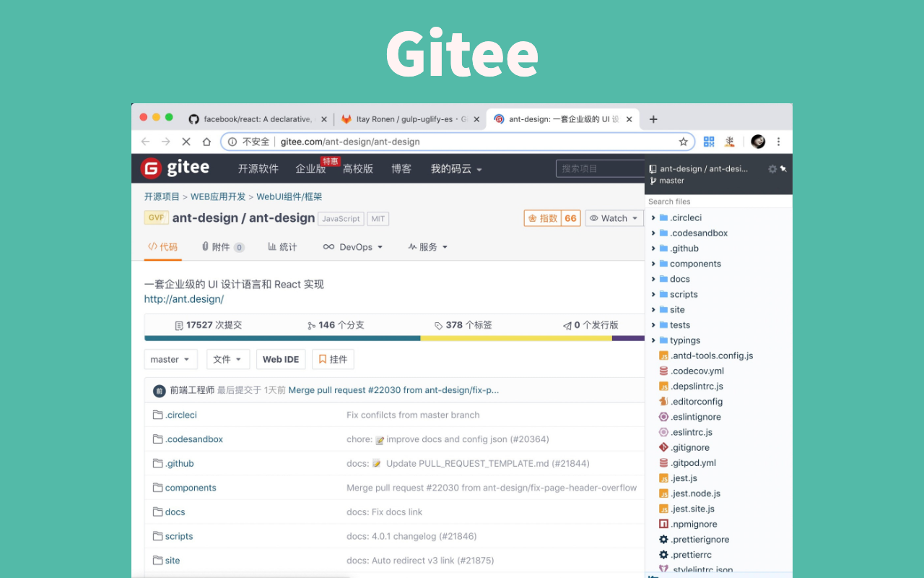Expand .circleci folder in sidebar tree
This screenshot has height=578, width=924.
click(x=653, y=217)
